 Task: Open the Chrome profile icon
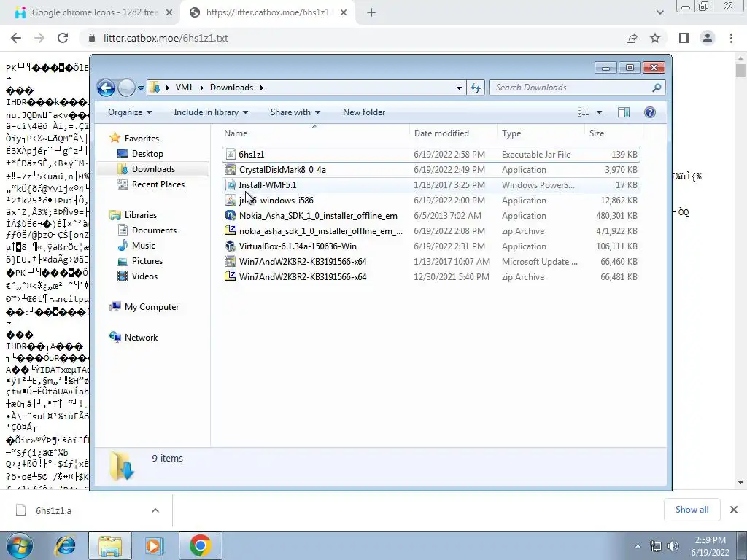pos(708,38)
